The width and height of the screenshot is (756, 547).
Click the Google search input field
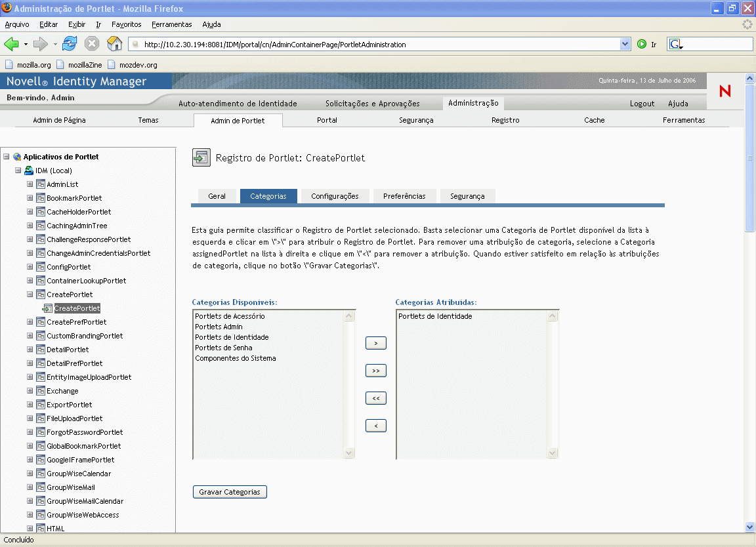(x=717, y=45)
